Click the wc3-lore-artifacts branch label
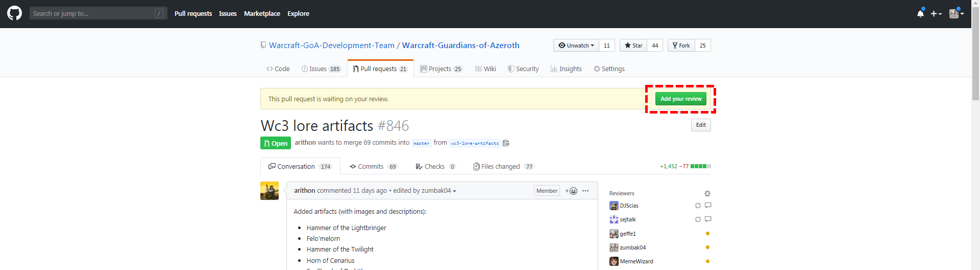Viewport: 980px width, 270px height. tap(475, 143)
